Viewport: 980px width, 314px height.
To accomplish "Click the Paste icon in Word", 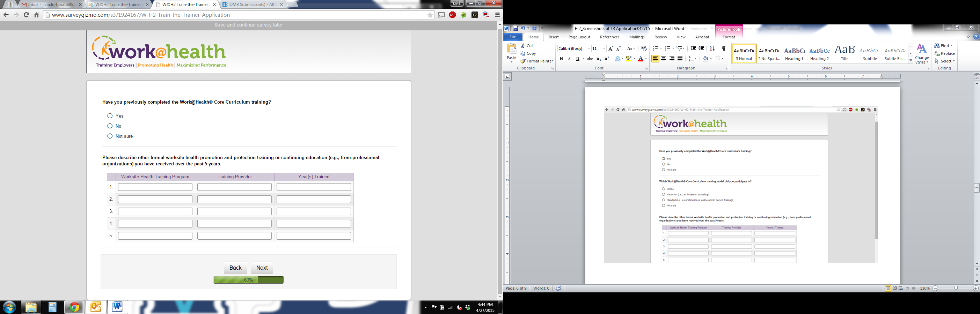I will pyautogui.click(x=511, y=48).
